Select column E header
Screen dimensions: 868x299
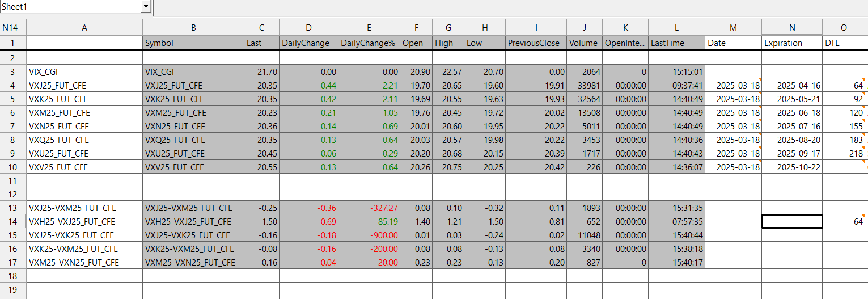tap(369, 27)
